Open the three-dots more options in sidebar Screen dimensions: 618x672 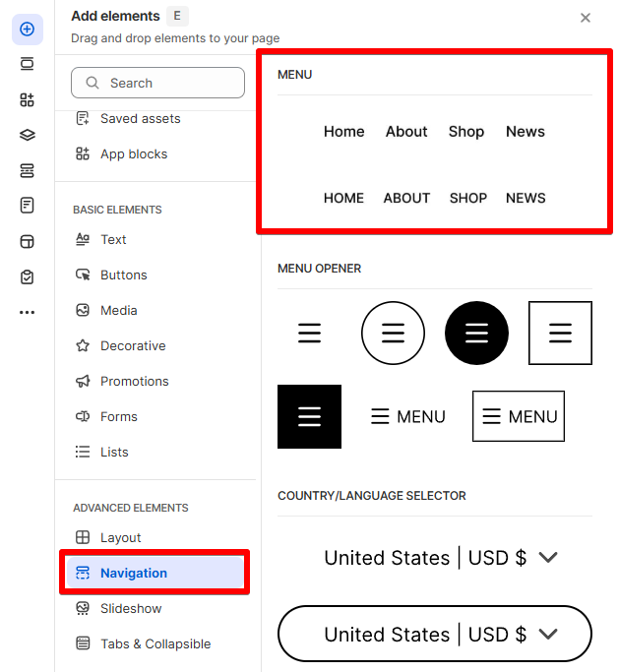(x=27, y=313)
